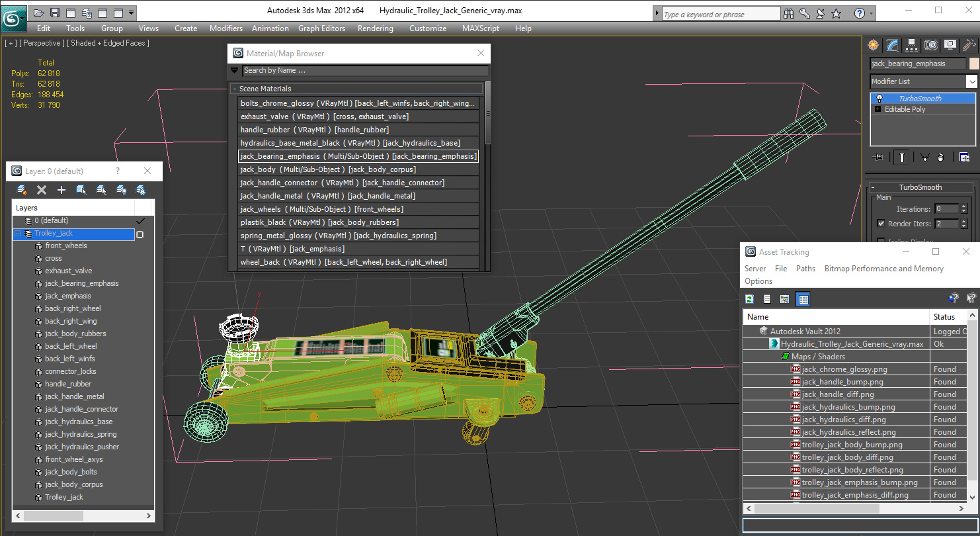Click the Favorites star icon in InfoCenter
Screen dimensions: 980x536
point(837,13)
